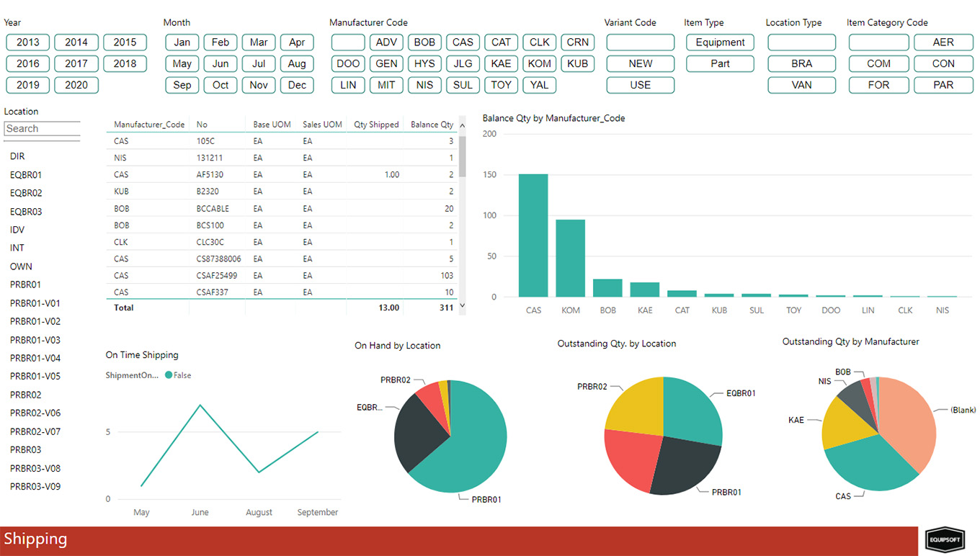980x556 pixels.
Task: Click the Location search box
Action: pyautogui.click(x=42, y=129)
